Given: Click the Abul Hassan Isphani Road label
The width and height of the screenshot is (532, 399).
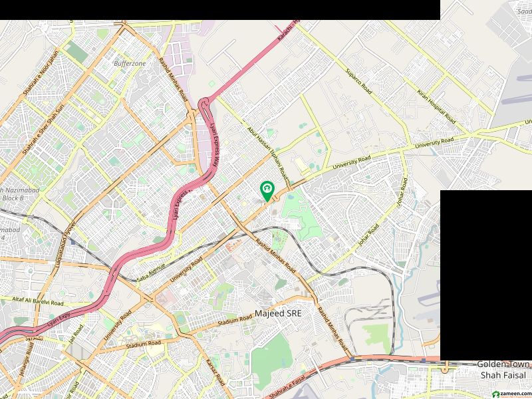Looking at the screenshot, I should [267, 154].
